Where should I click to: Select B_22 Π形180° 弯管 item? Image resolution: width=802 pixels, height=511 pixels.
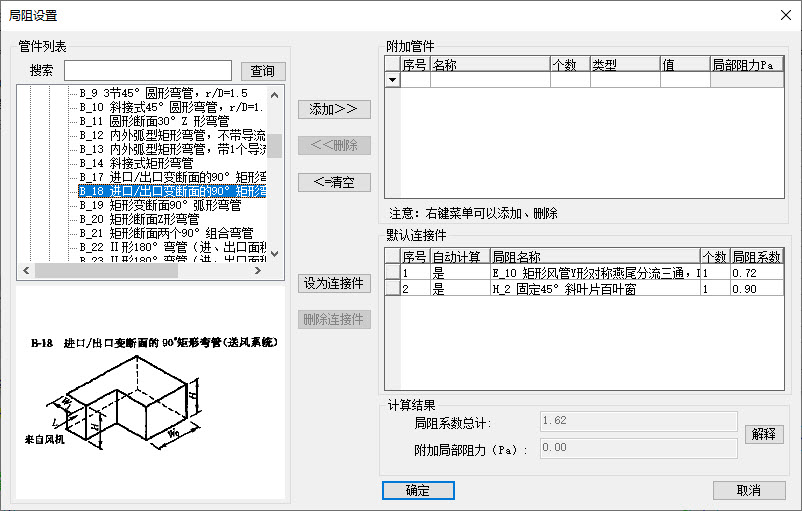coord(172,247)
